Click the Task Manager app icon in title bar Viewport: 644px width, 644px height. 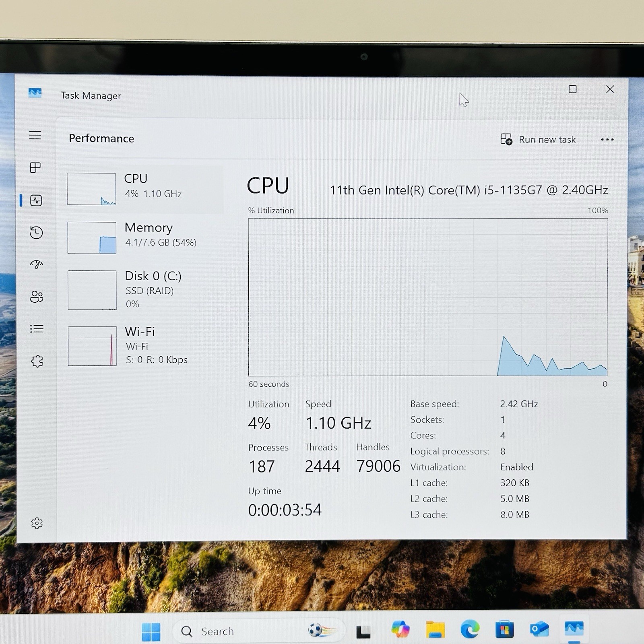point(35,93)
